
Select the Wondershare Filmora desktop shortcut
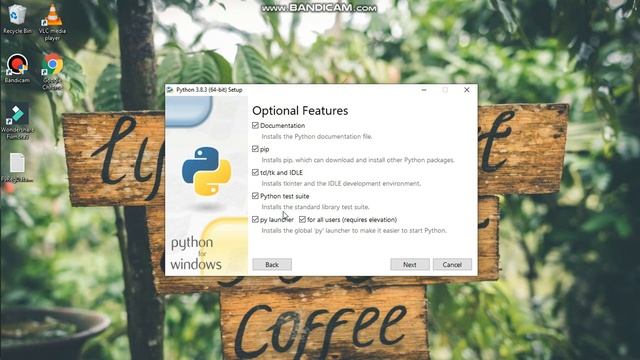coord(17,121)
